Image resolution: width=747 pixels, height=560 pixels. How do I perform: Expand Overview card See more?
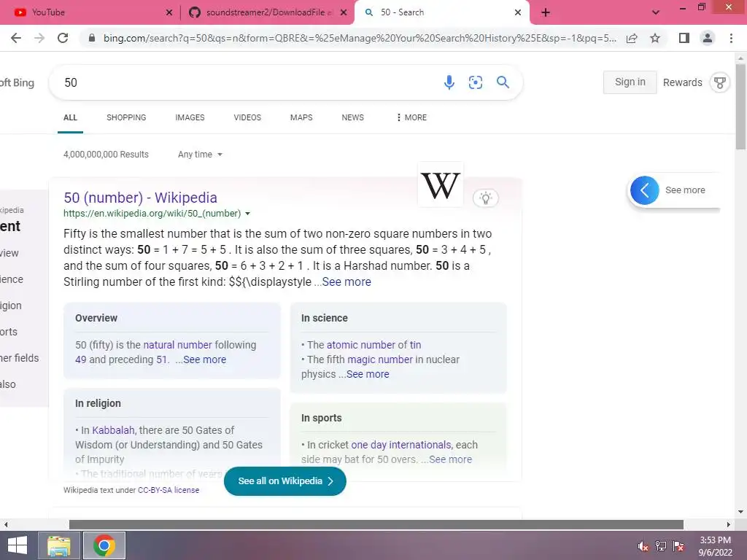204,359
